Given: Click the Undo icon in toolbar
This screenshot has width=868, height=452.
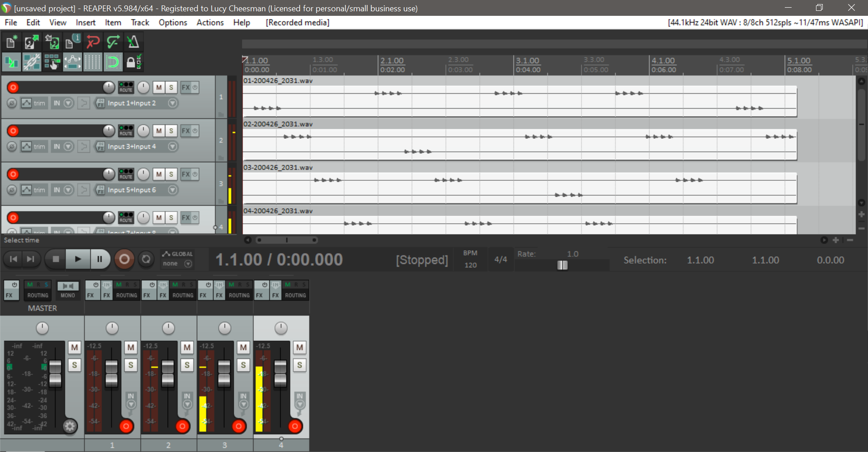Looking at the screenshot, I should 93,42.
